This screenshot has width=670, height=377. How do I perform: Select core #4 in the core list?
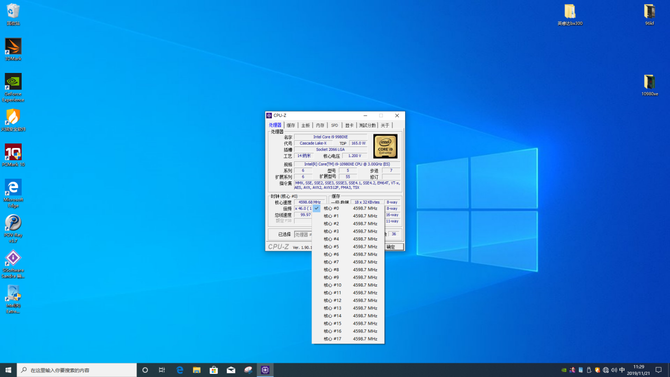tap(348, 239)
